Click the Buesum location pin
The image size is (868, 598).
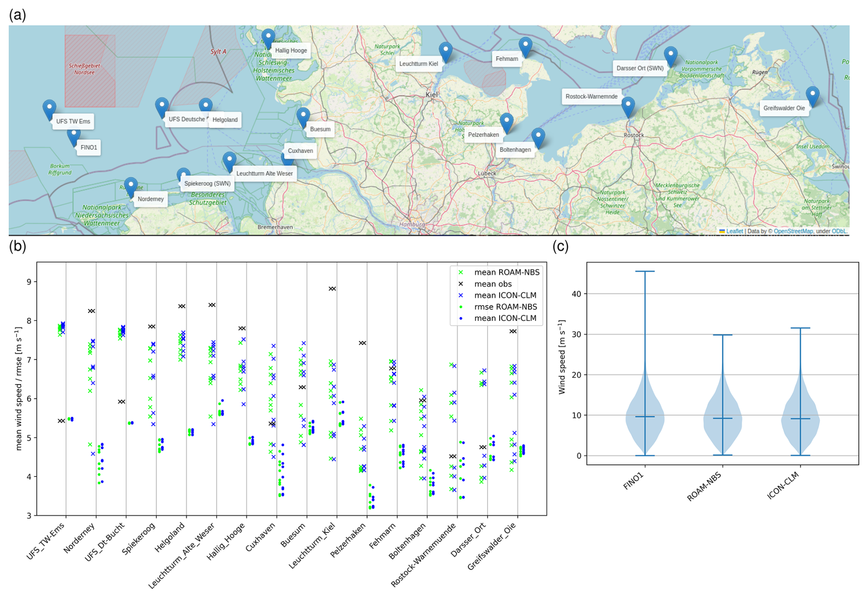pos(303,116)
